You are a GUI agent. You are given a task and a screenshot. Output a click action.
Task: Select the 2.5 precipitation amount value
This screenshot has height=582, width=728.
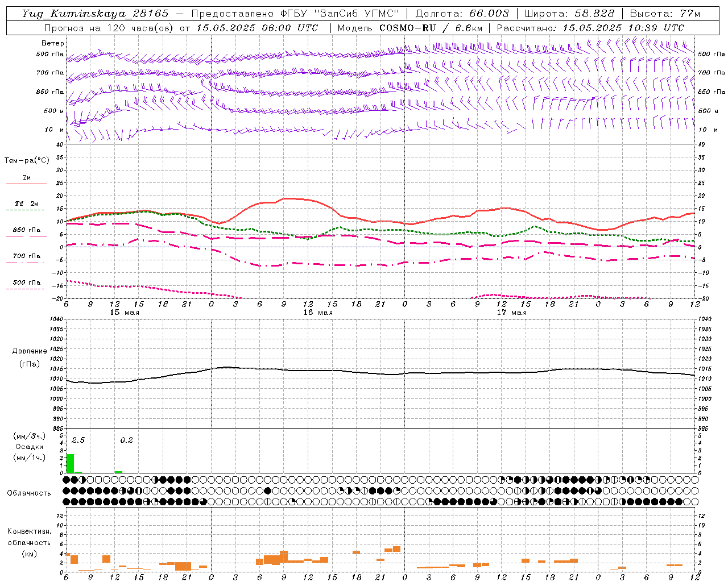click(78, 440)
